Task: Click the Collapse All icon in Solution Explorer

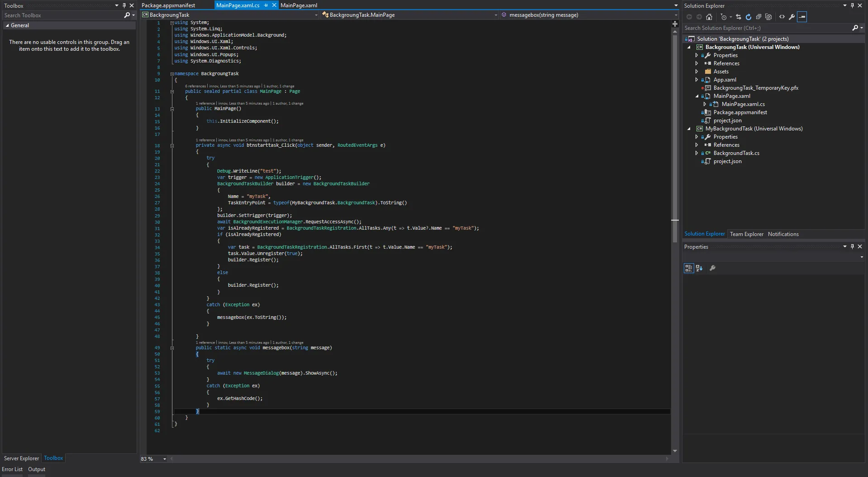Action: 758,17
